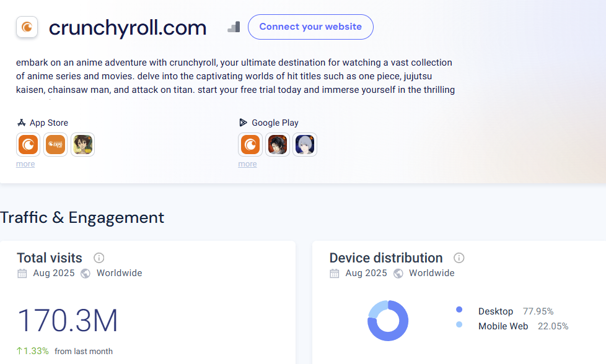Viewport: 606px width, 364px height.
Task: Click the 170.3M total visits value
Action: pos(68,321)
